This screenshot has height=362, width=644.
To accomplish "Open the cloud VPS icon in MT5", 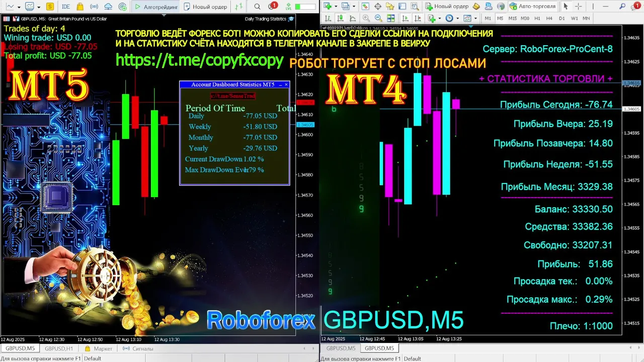I will click(108, 7).
